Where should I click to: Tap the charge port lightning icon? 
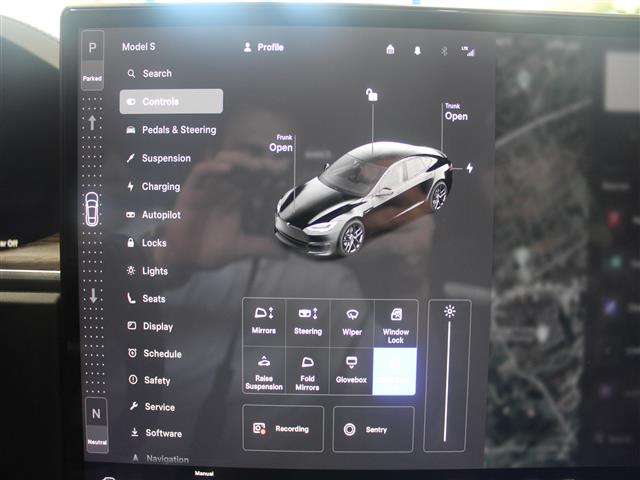coord(470,168)
